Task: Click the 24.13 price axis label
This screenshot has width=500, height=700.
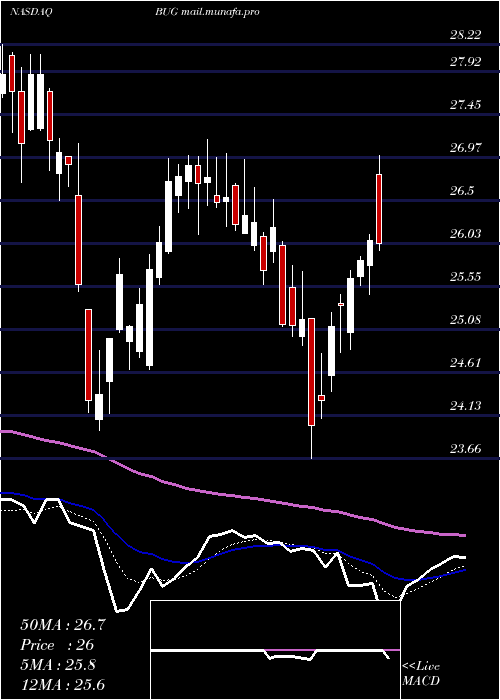Action: [465, 406]
